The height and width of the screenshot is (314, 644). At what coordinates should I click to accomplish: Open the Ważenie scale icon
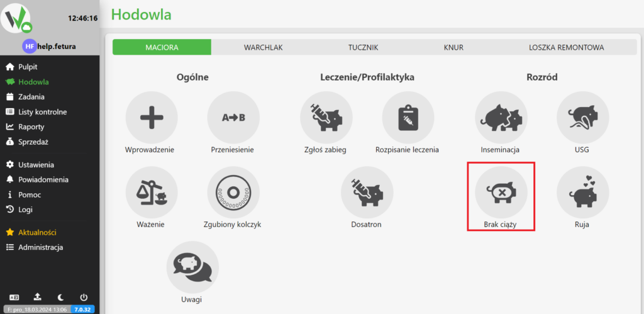(152, 193)
